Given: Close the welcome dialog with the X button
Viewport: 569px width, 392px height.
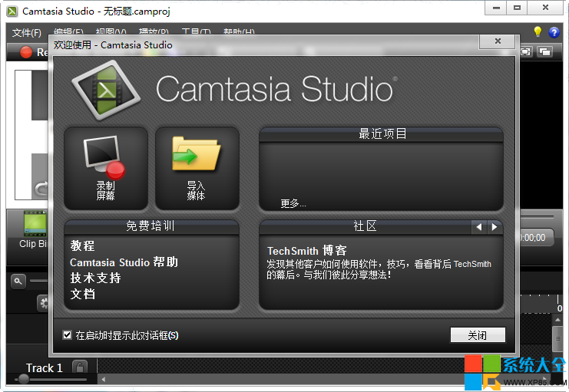Looking at the screenshot, I should (x=498, y=41).
